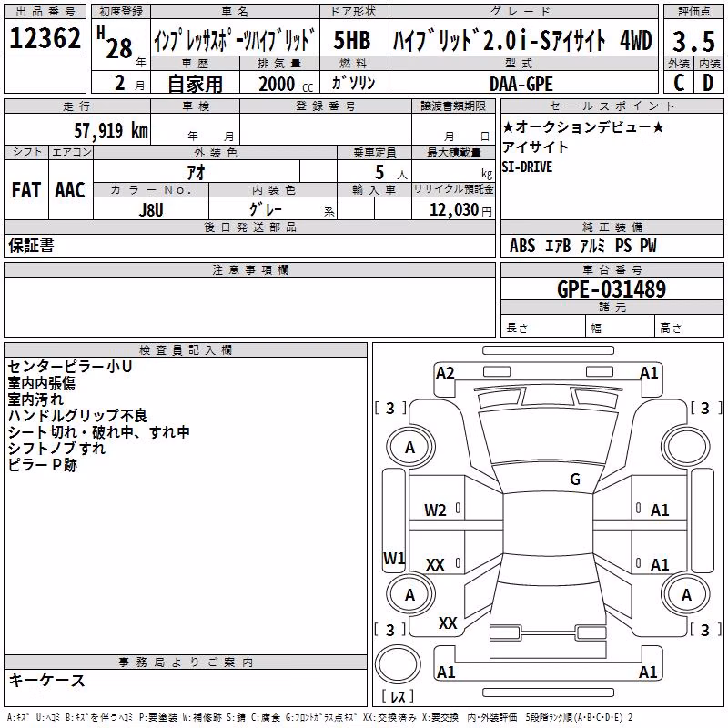Image resolution: width=728 pixels, height=728 pixels.
Task: Click the 事務局よりご案内 header
Action: (186, 662)
